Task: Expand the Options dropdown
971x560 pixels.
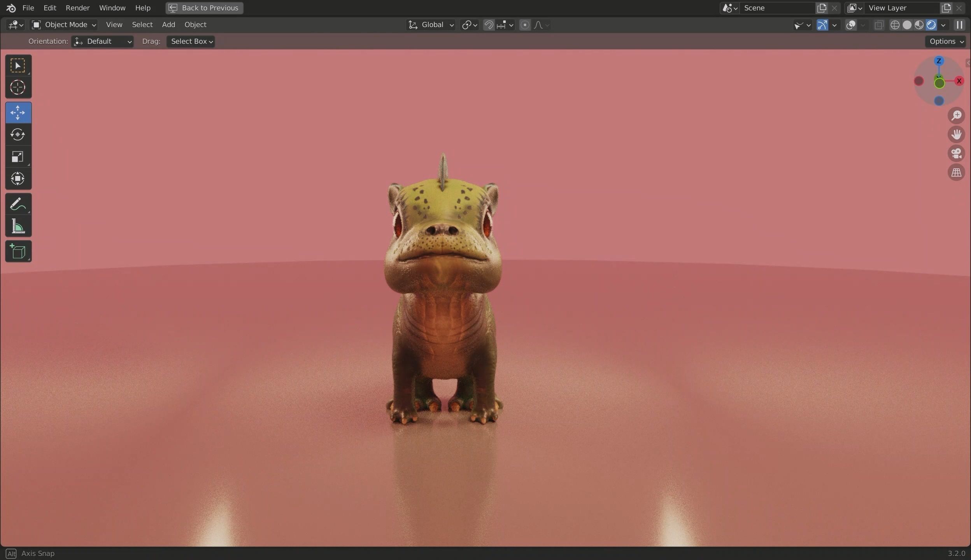Action: click(x=945, y=41)
